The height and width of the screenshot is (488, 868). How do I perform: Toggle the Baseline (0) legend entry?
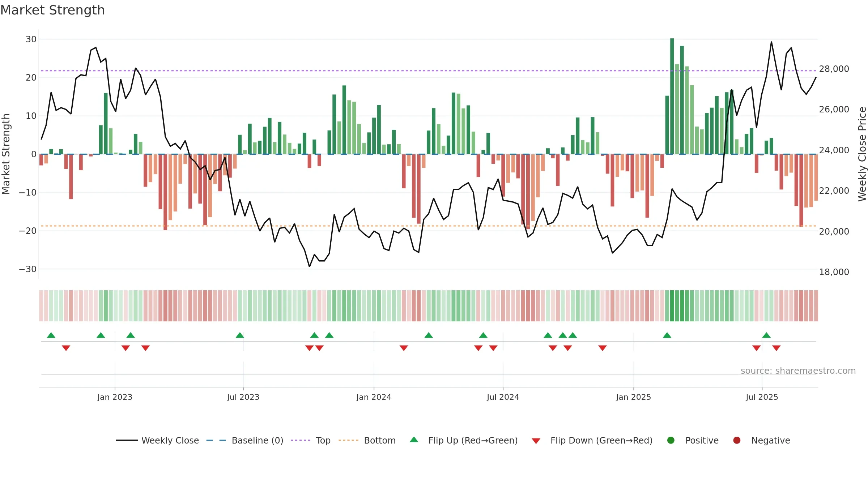pyautogui.click(x=245, y=440)
